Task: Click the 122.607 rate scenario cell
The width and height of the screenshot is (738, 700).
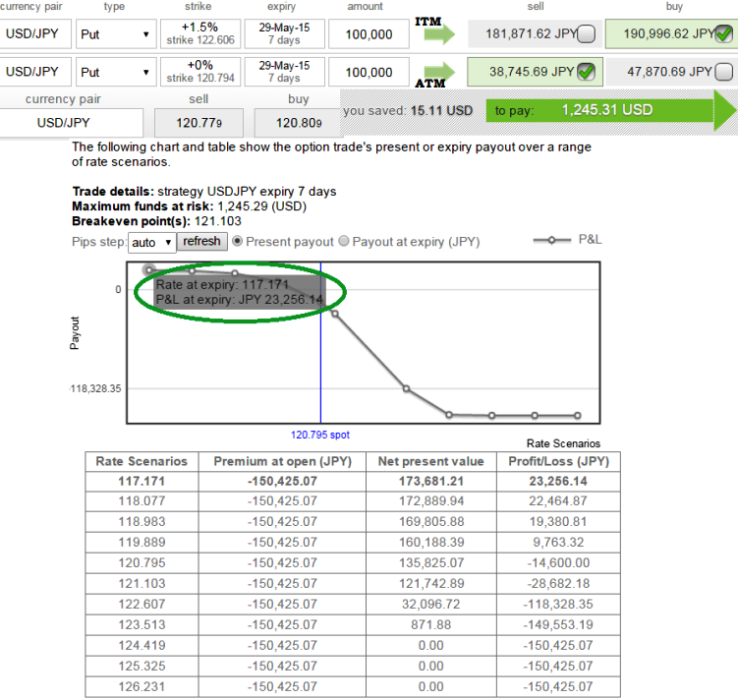Action: click(142, 604)
